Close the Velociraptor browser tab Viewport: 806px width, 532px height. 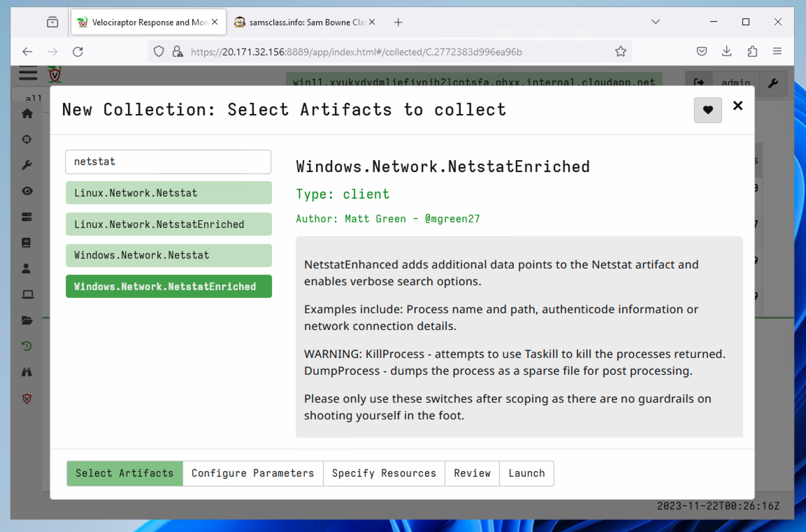pyautogui.click(x=215, y=22)
